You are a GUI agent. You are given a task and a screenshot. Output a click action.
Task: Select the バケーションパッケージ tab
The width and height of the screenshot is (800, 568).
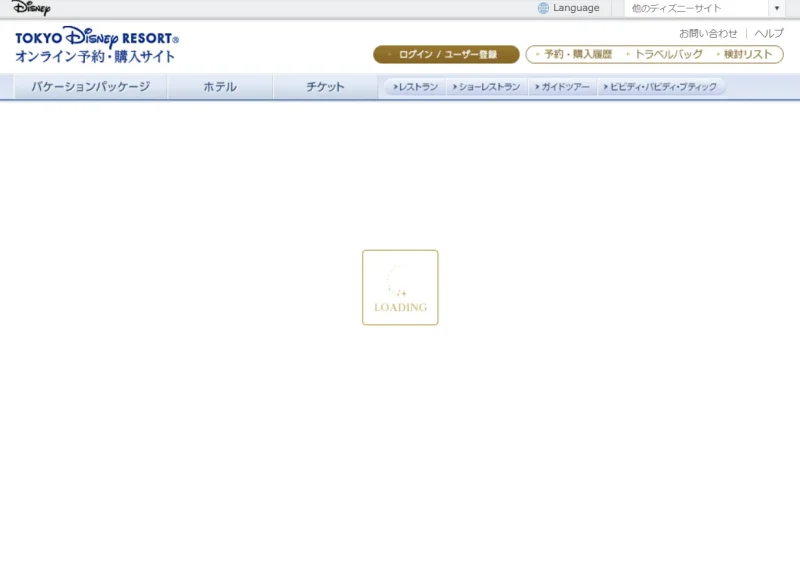point(90,87)
